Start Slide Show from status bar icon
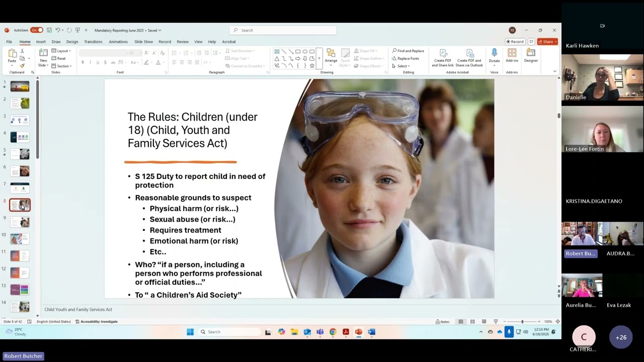Image resolution: width=644 pixels, height=362 pixels. 496,322
